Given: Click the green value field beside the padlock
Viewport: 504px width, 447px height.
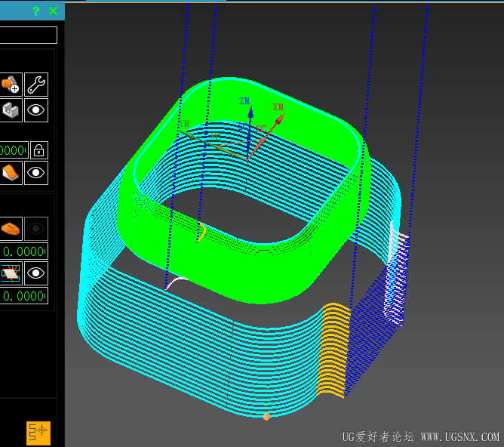Looking at the screenshot, I should [14, 150].
